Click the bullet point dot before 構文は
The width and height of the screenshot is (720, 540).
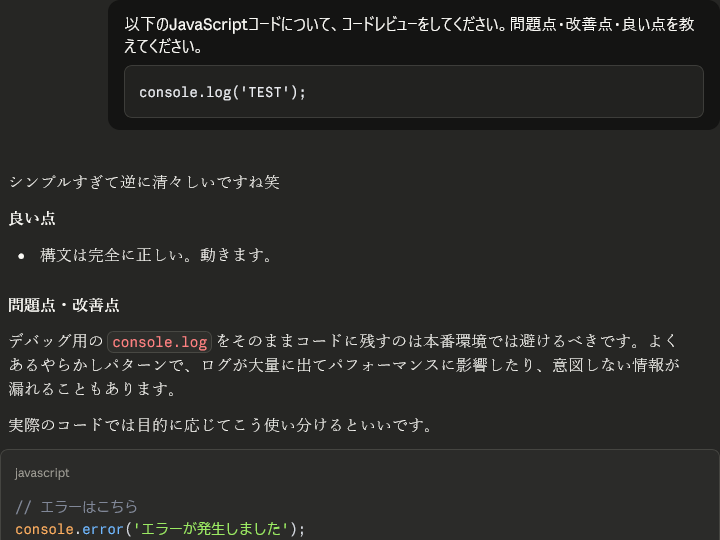tap(21, 256)
